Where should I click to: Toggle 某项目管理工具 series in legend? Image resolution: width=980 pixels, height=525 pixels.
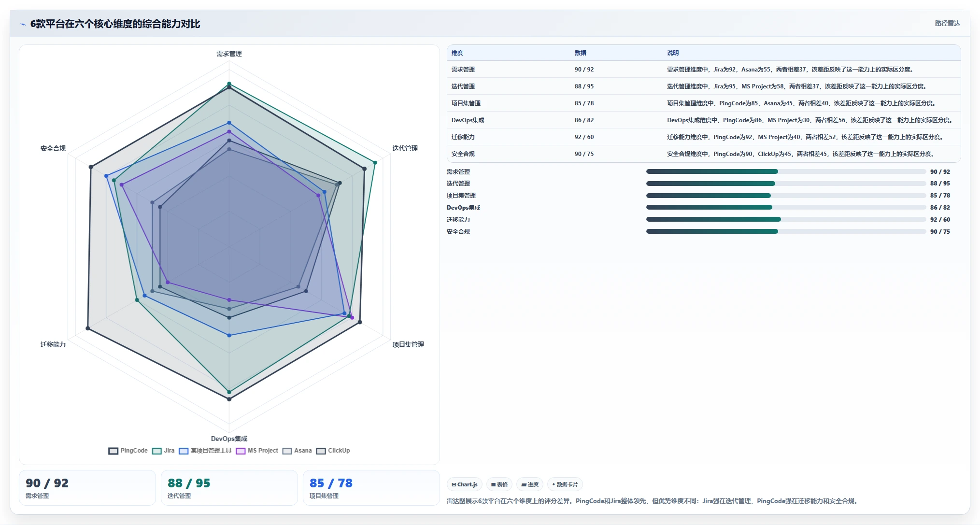point(205,451)
